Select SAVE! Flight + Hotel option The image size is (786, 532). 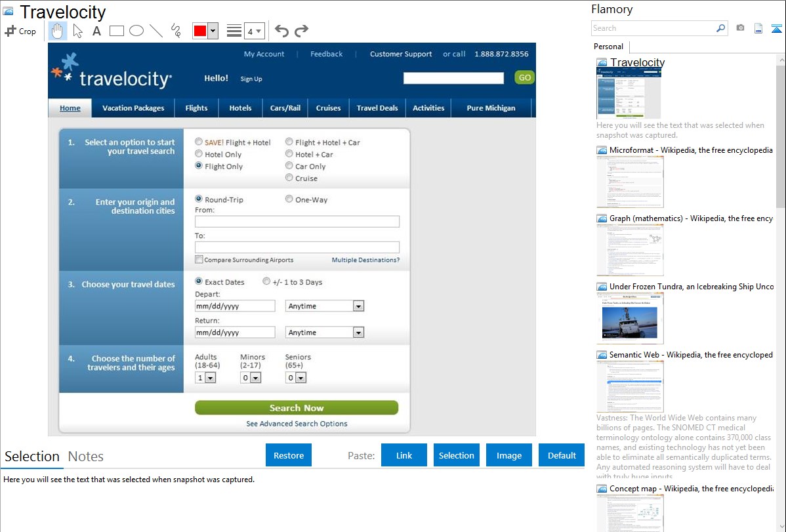coord(199,142)
